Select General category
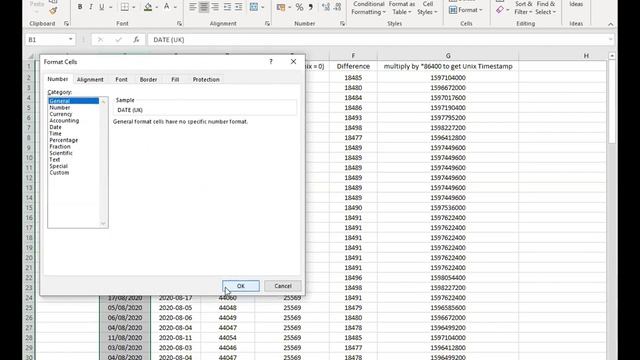Image resolution: width=640 pixels, height=360 pixels. click(73, 101)
